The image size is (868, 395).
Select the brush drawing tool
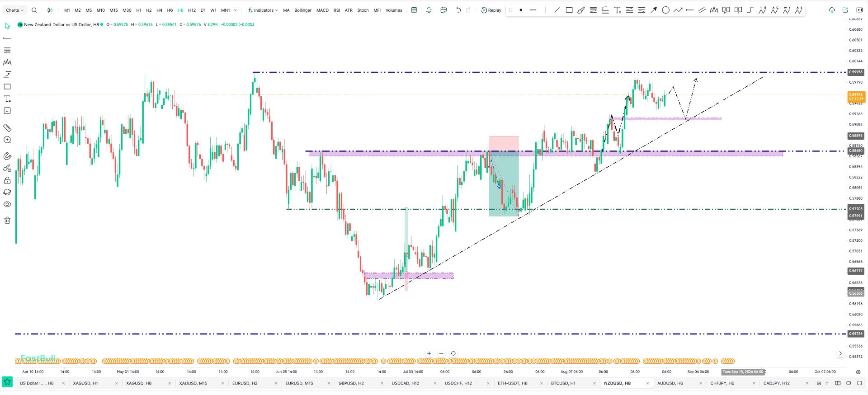coord(581,10)
